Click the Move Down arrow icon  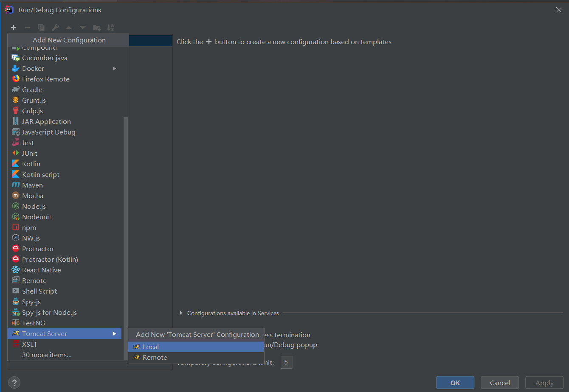[82, 27]
